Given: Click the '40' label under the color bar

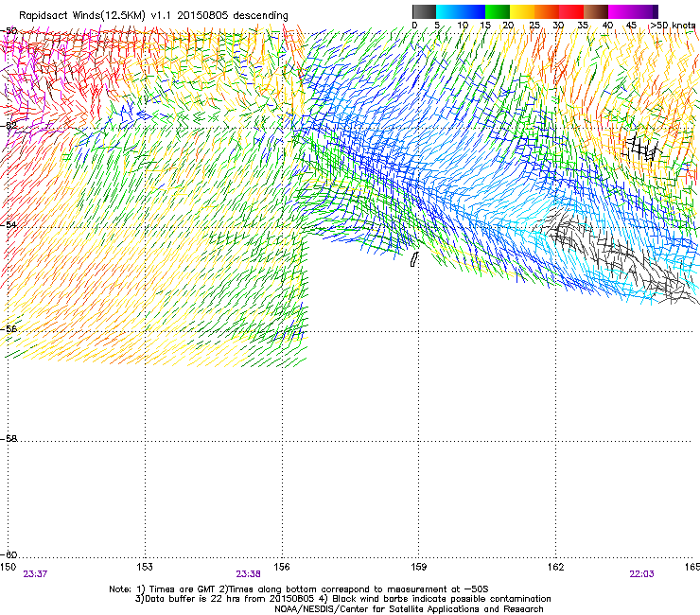Looking at the screenshot, I should tap(607, 26).
